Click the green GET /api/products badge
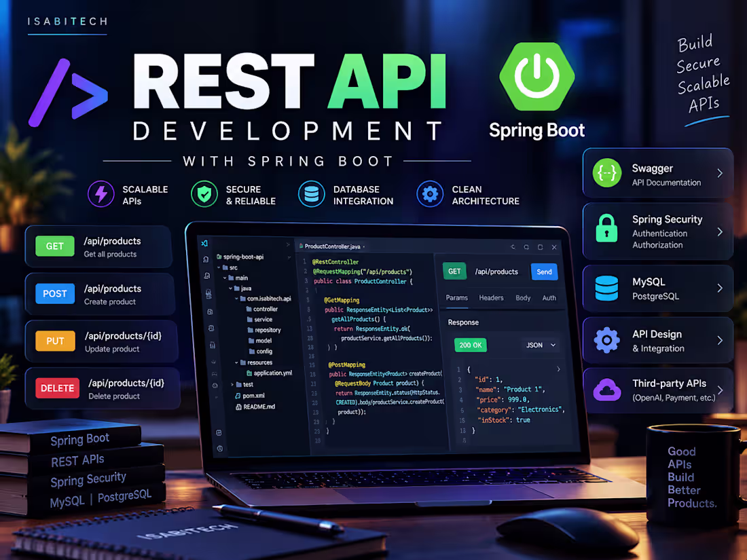Image resolution: width=747 pixels, height=560 pixels. pos(55,246)
